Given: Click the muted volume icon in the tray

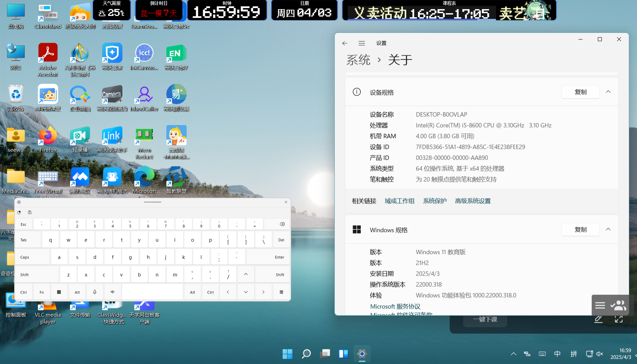Looking at the screenshot, I should (x=599, y=354).
